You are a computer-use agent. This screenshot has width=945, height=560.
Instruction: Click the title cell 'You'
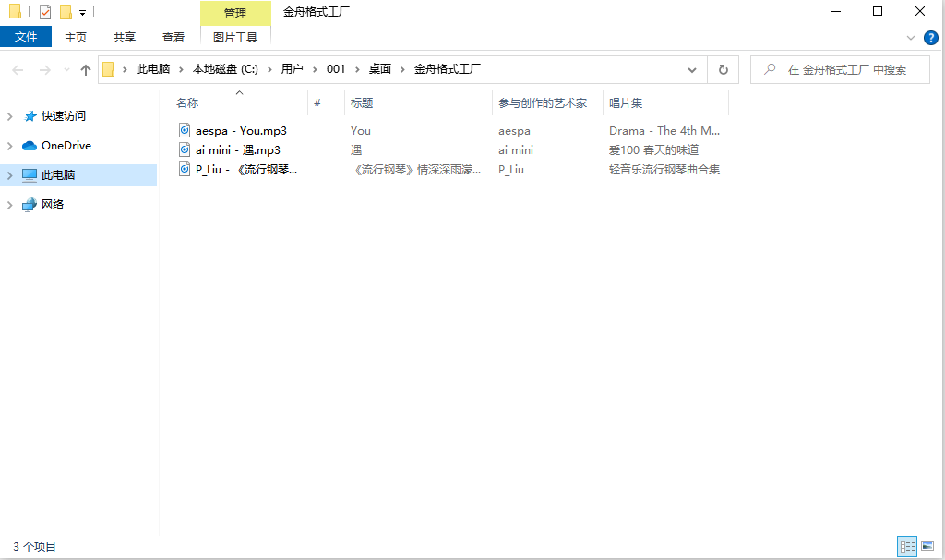(x=361, y=131)
